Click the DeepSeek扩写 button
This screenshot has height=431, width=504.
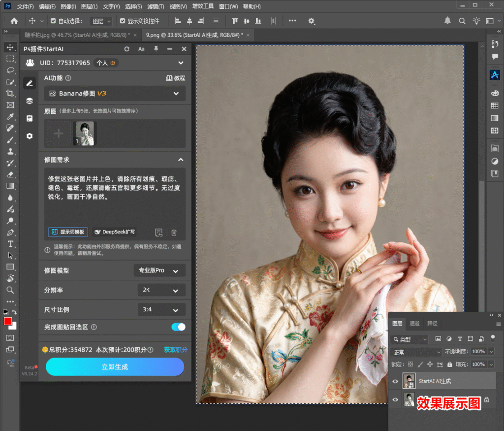point(115,232)
